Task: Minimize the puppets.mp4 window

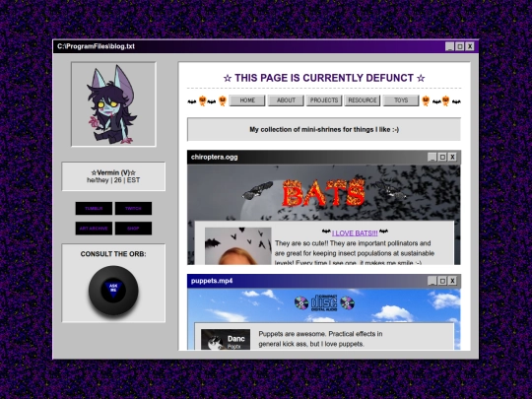Action: pyautogui.click(x=432, y=281)
